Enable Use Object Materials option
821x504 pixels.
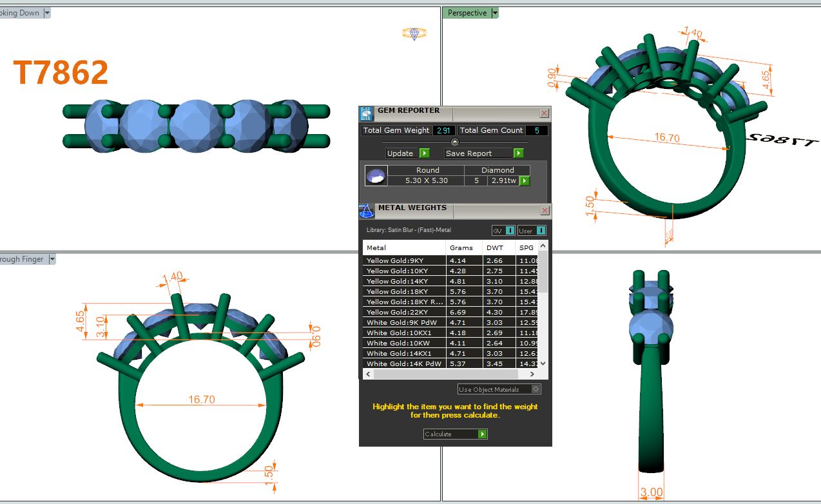click(x=536, y=389)
